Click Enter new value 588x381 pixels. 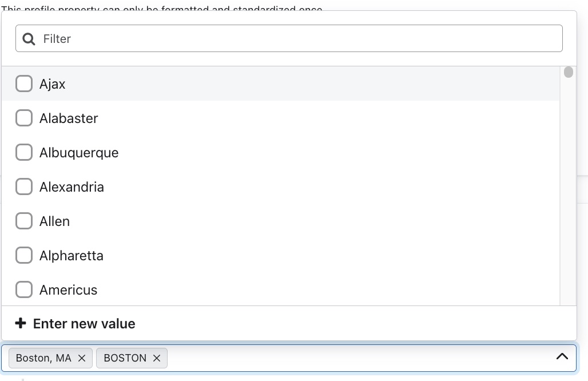click(x=84, y=323)
